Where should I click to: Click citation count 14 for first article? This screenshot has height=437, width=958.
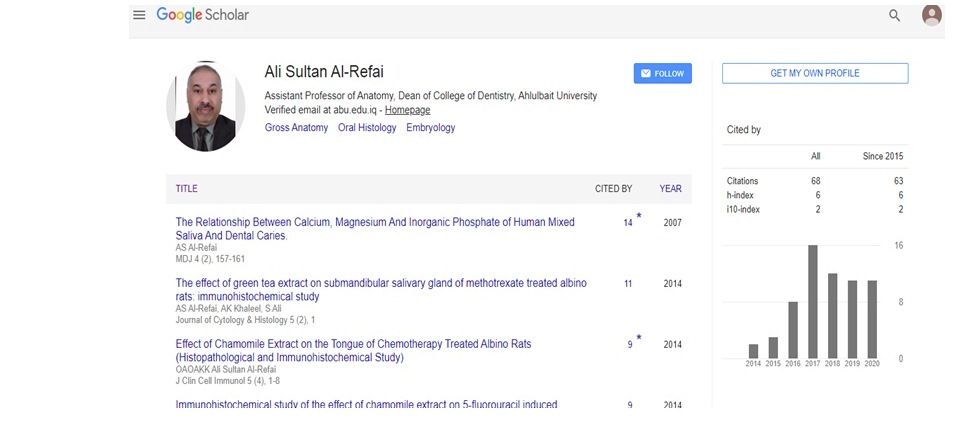(x=628, y=223)
